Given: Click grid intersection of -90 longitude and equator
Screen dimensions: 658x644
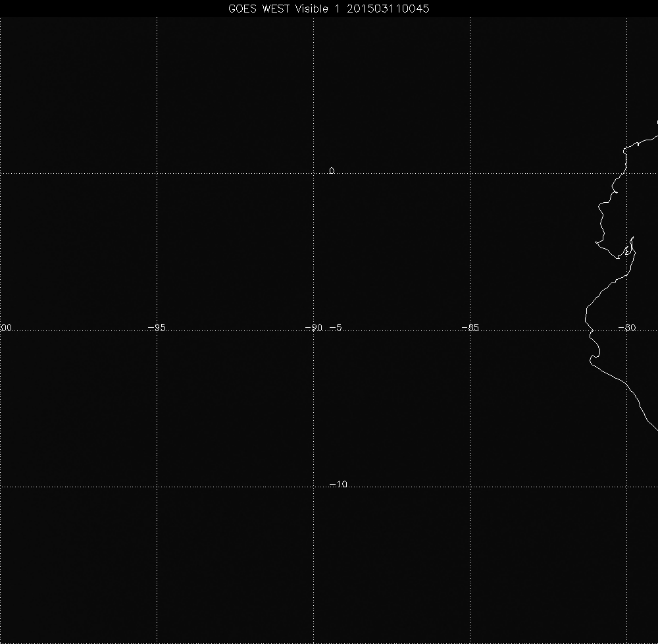Looking at the screenshot, I should [313, 173].
